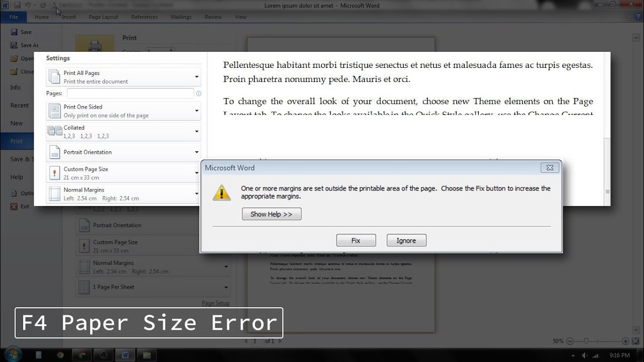The width and height of the screenshot is (644, 362).
Task: Click the Options icon in backstage menu
Action: click(14, 193)
